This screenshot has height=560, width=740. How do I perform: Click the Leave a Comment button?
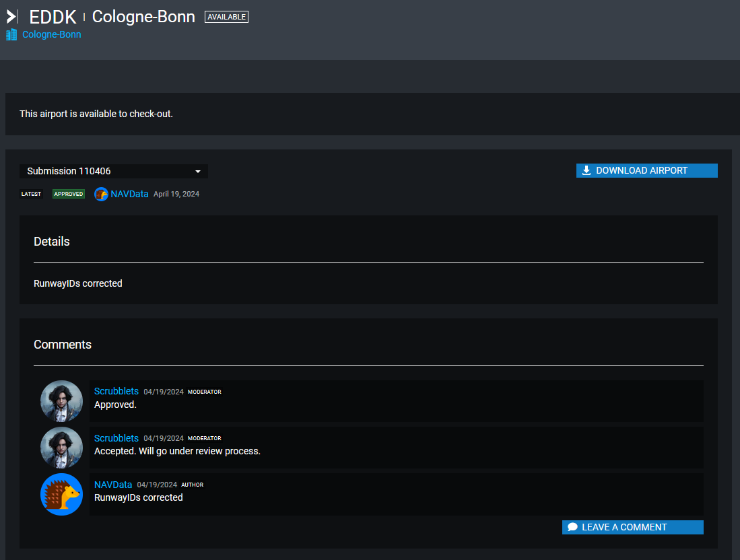632,527
